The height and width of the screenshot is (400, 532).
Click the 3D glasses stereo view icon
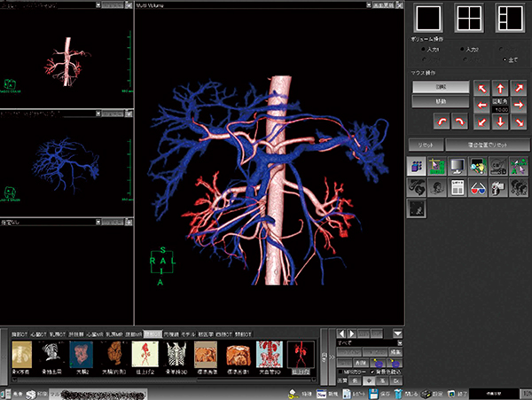(479, 186)
